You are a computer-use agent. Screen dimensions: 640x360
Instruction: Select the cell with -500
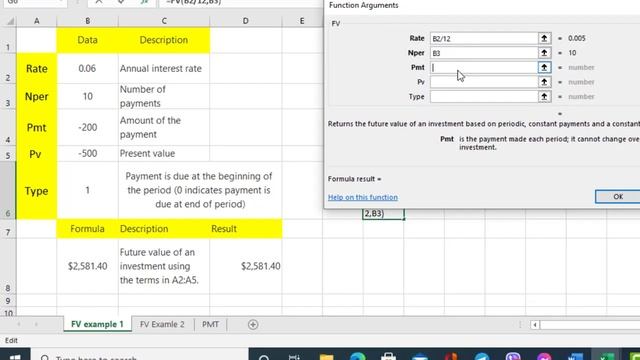point(87,153)
